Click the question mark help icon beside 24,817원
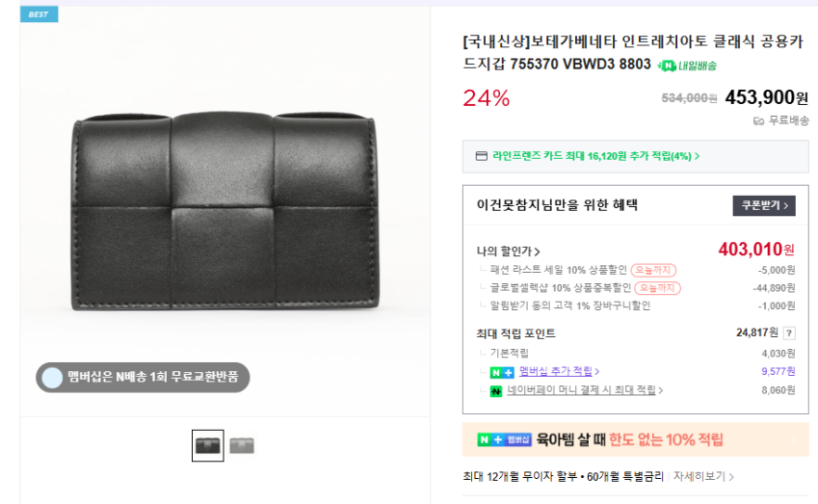Screen dimensions: 818x504 click(789, 333)
